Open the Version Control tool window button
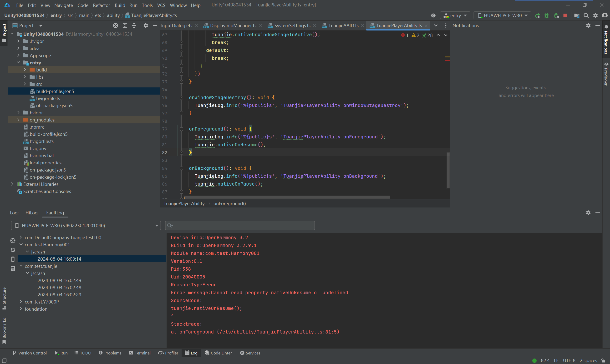 point(30,353)
